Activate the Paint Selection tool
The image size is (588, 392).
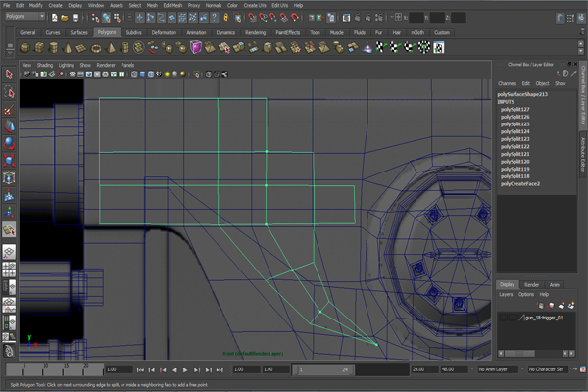[9, 110]
